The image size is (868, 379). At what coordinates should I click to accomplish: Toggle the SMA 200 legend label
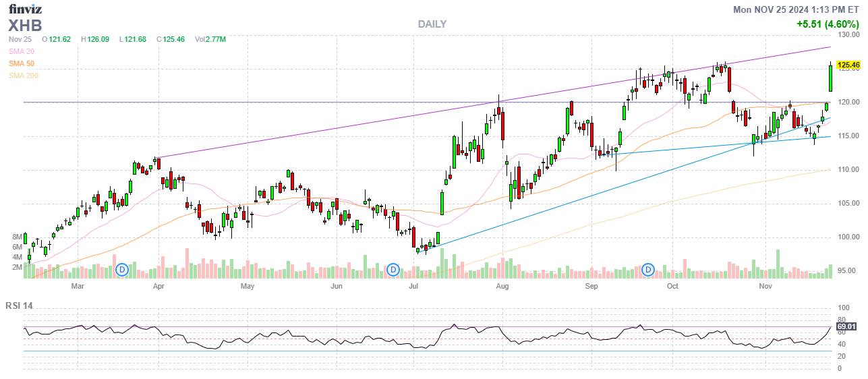point(24,76)
